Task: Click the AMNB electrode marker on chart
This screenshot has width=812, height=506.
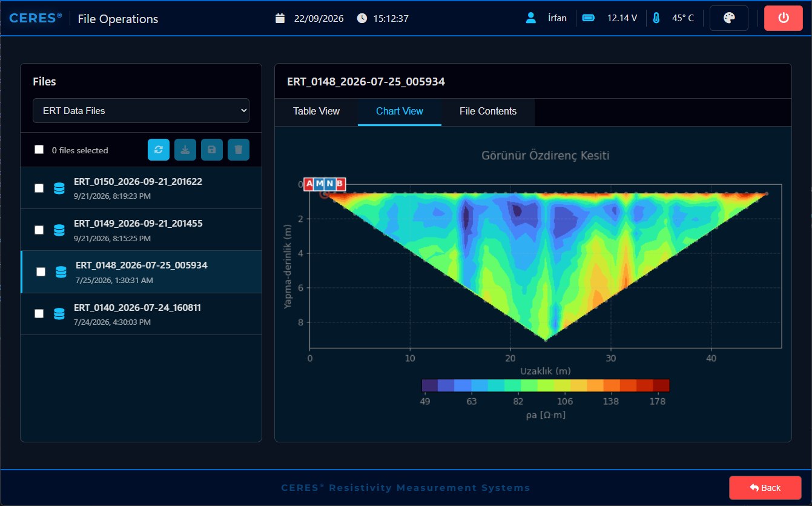Action: pos(325,184)
